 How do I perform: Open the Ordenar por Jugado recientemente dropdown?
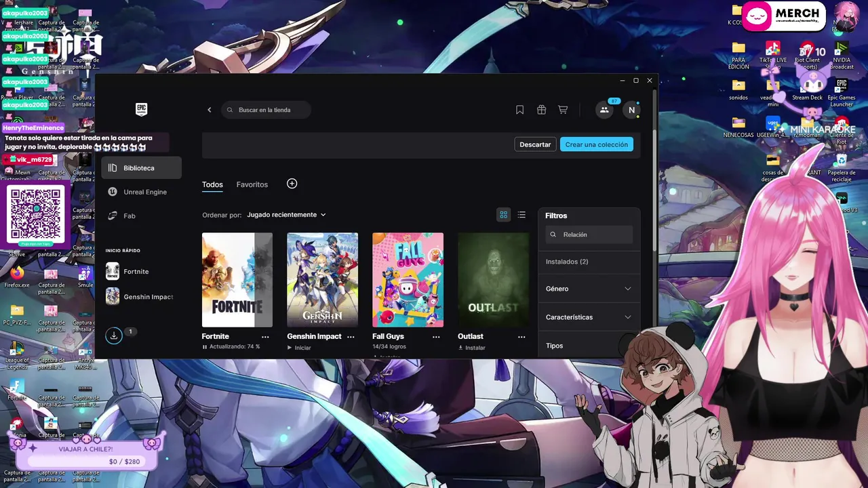pyautogui.click(x=286, y=215)
